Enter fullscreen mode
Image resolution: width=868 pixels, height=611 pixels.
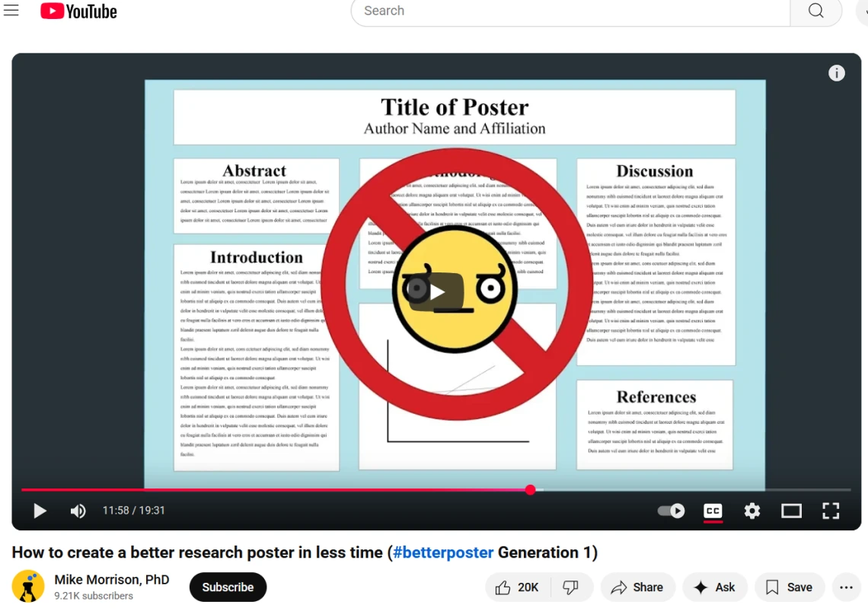831,511
